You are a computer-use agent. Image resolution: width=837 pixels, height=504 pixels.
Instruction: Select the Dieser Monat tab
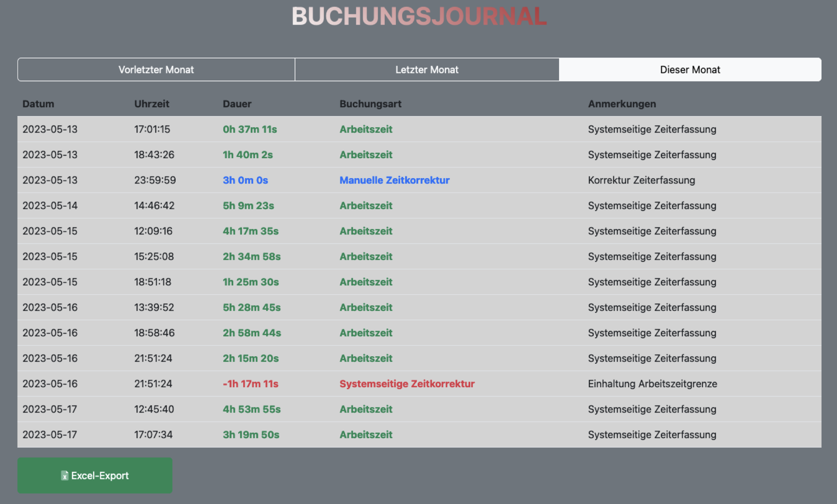pyautogui.click(x=690, y=70)
